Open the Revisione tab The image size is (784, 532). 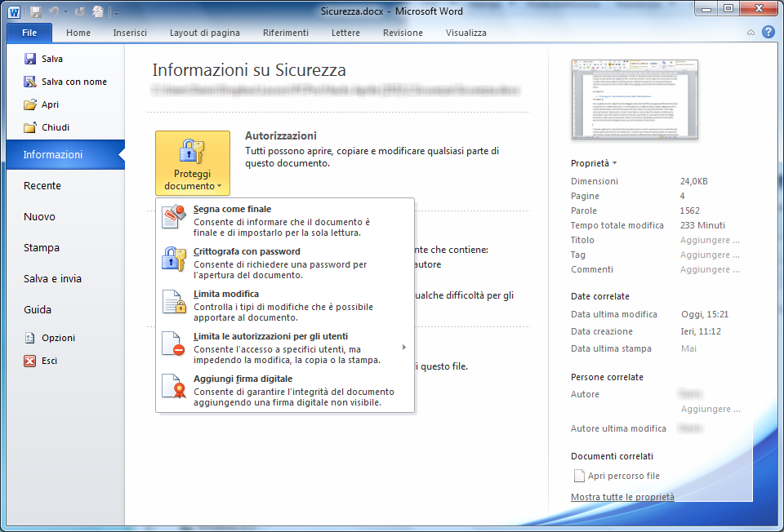point(403,33)
